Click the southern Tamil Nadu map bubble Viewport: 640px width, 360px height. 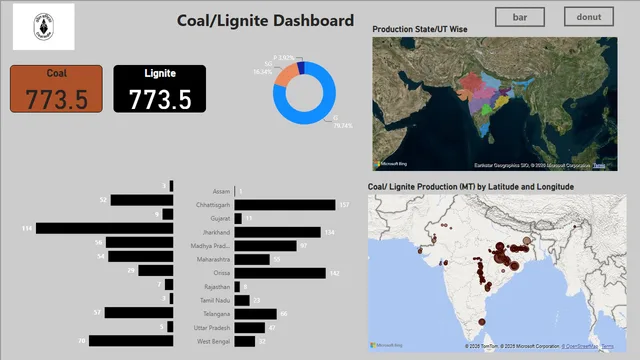482,322
